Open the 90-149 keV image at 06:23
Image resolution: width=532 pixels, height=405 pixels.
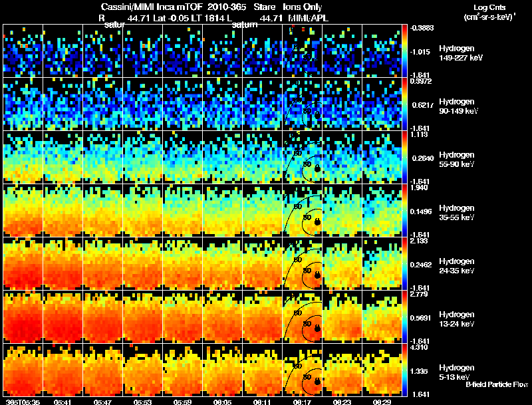tap(342, 104)
